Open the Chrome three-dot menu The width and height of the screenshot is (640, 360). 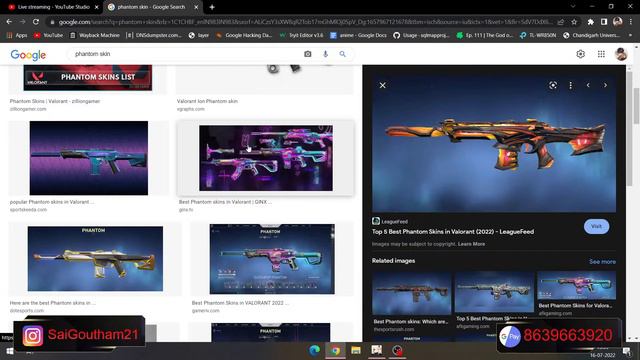point(631,22)
